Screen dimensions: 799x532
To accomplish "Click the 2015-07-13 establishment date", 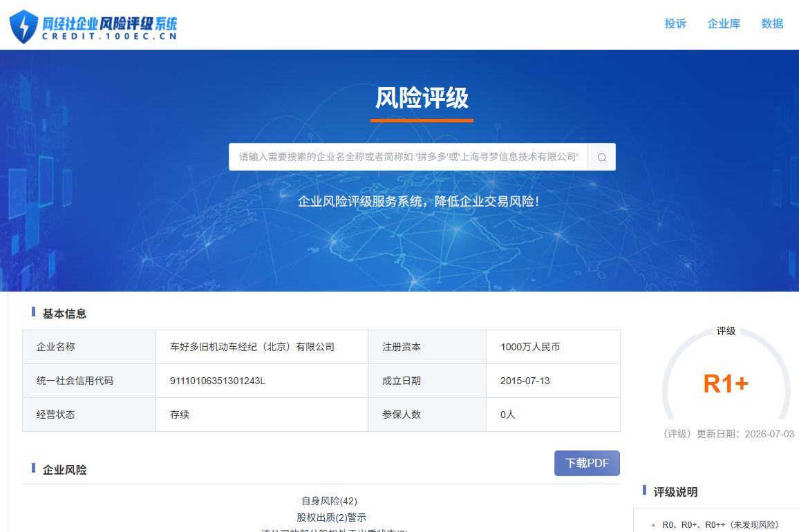I will click(525, 381).
